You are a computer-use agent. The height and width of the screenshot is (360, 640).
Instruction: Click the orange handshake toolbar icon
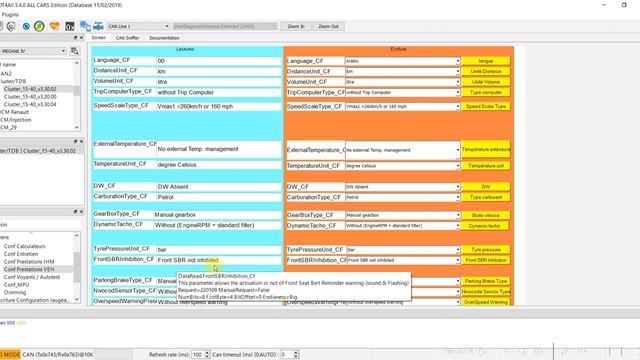coord(54,26)
